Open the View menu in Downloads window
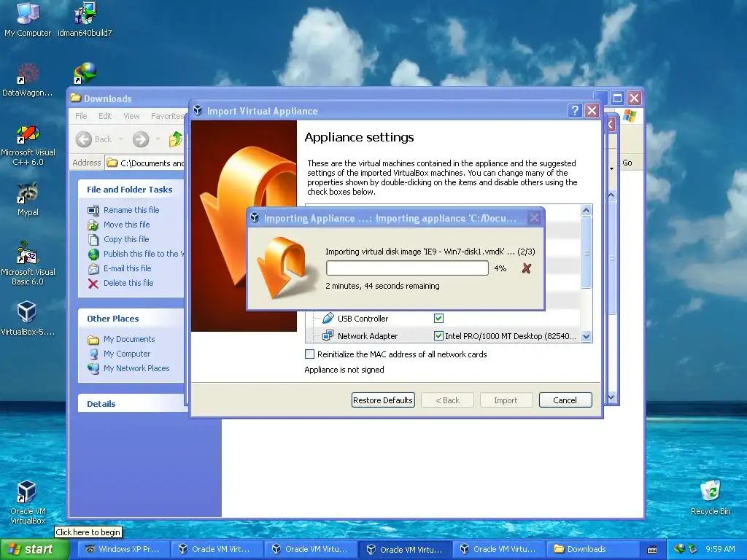The height and width of the screenshot is (560, 747). (x=131, y=116)
